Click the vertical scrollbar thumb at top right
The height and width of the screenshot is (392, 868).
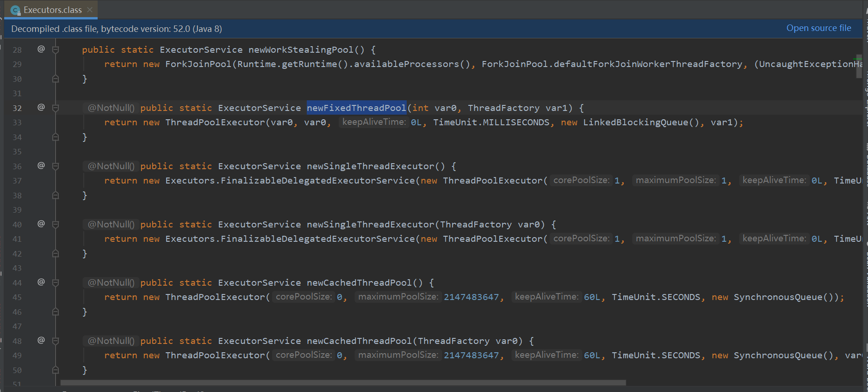click(x=859, y=67)
